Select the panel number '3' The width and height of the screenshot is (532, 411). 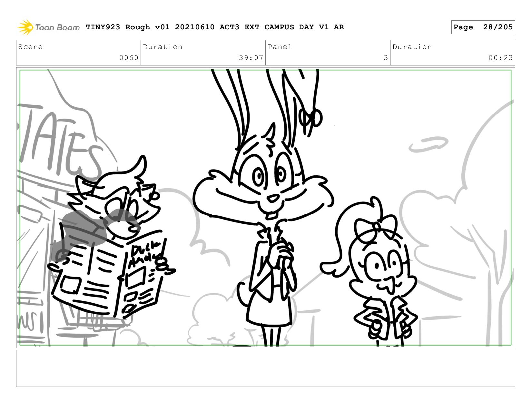386,58
